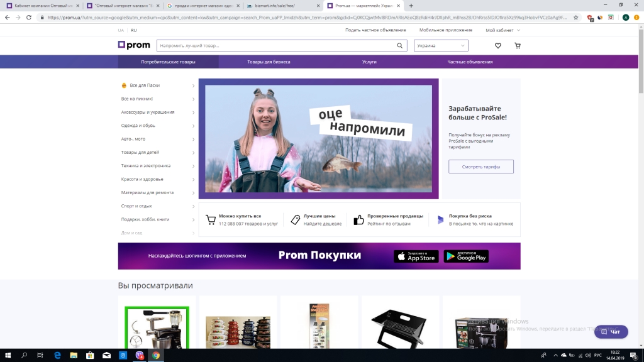Viewport: 644px width, 362px height.
Task: Open the оце напромили banner
Action: [319, 139]
